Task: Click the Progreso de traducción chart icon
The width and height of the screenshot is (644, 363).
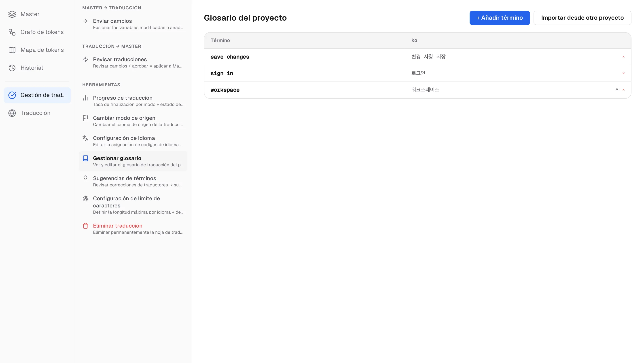Action: [x=85, y=98]
